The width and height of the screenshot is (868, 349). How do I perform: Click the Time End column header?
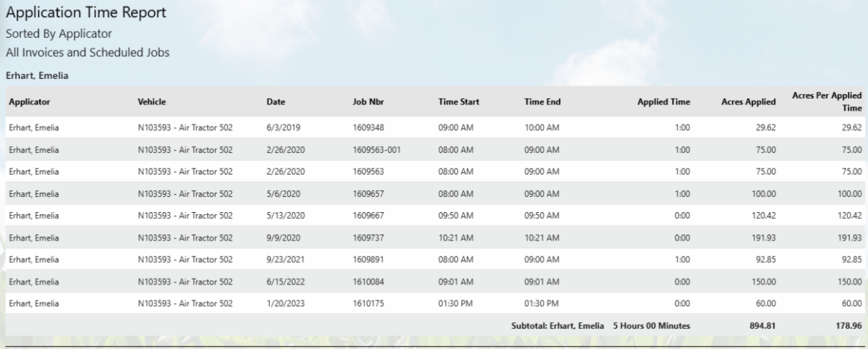click(542, 102)
